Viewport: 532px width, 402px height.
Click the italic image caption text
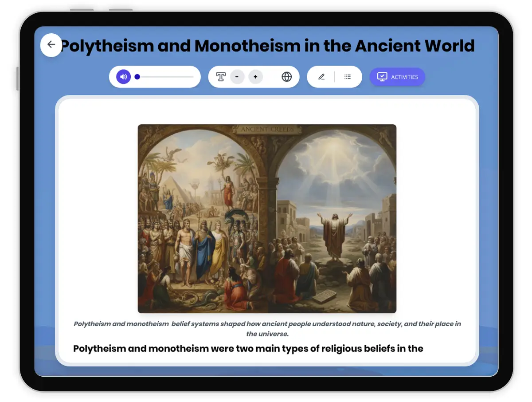pyautogui.click(x=267, y=328)
